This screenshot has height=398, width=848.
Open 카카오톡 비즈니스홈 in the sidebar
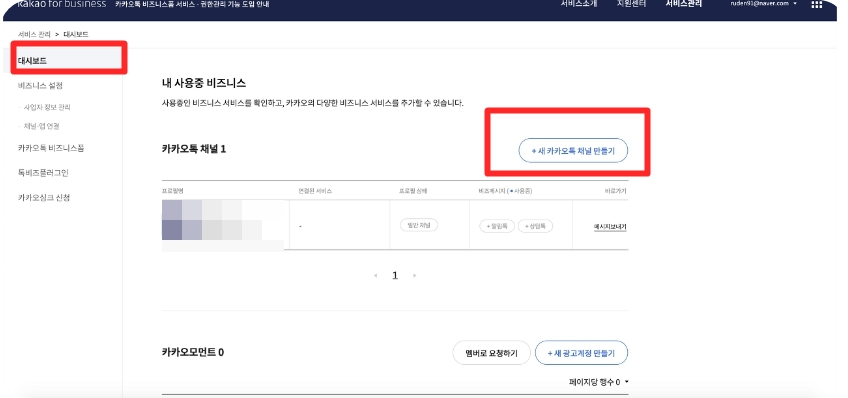click(51, 148)
